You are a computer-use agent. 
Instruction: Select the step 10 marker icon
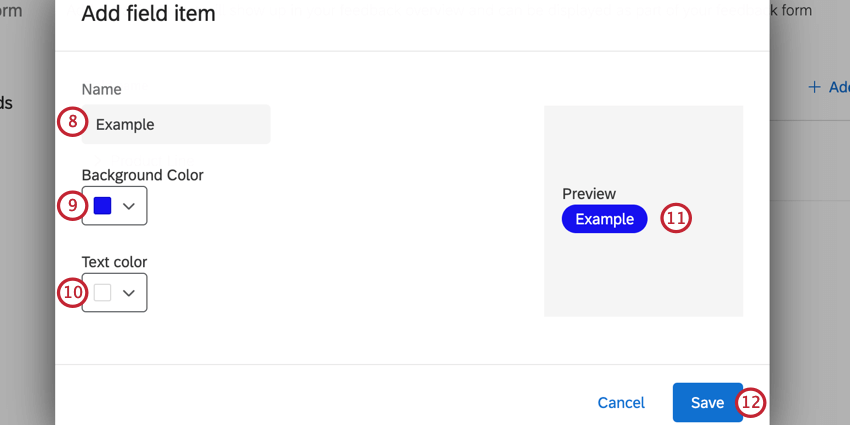[x=71, y=293]
